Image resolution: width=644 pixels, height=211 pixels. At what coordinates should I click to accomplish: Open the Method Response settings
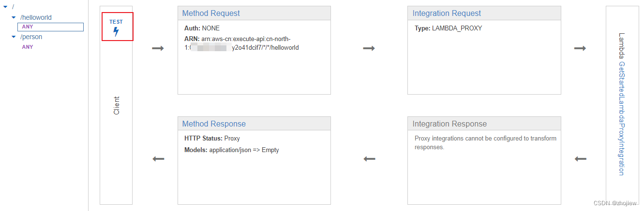click(x=214, y=124)
